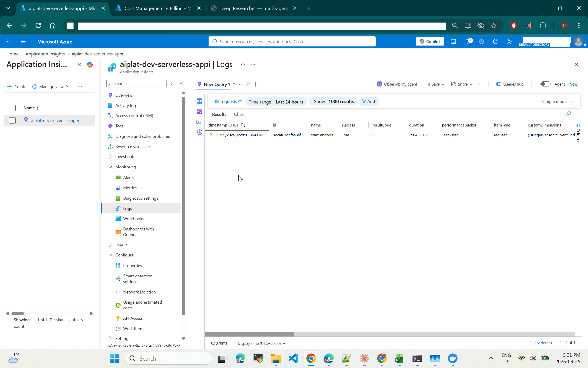Open the Simple mode dropdown

[x=558, y=101]
